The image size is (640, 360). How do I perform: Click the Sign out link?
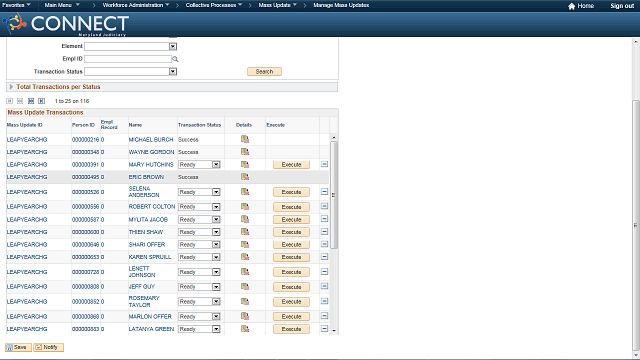coord(622,6)
